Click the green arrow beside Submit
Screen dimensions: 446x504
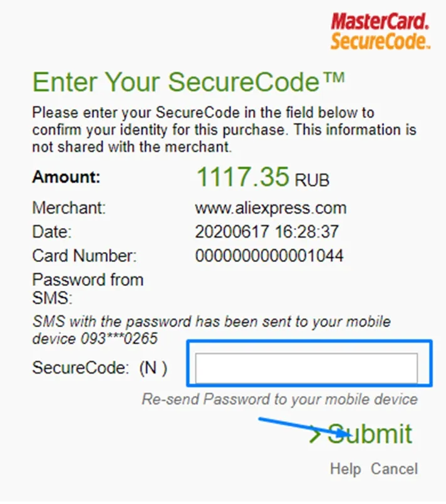click(x=316, y=434)
